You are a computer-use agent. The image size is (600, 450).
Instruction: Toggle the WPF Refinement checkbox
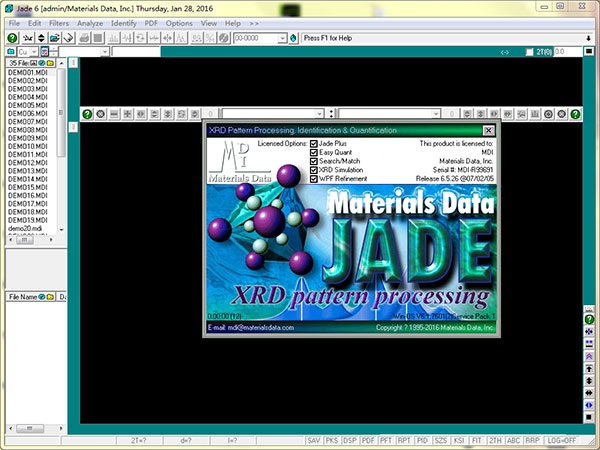[x=314, y=178]
